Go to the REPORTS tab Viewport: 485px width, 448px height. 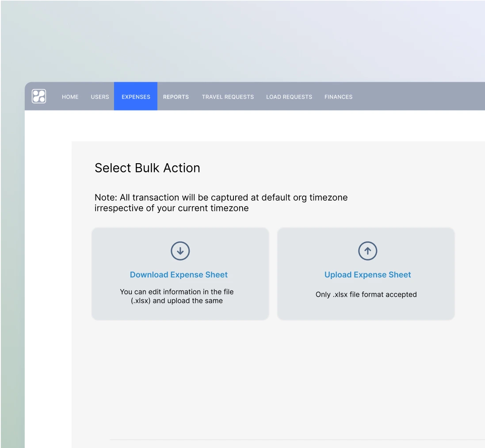(x=176, y=97)
